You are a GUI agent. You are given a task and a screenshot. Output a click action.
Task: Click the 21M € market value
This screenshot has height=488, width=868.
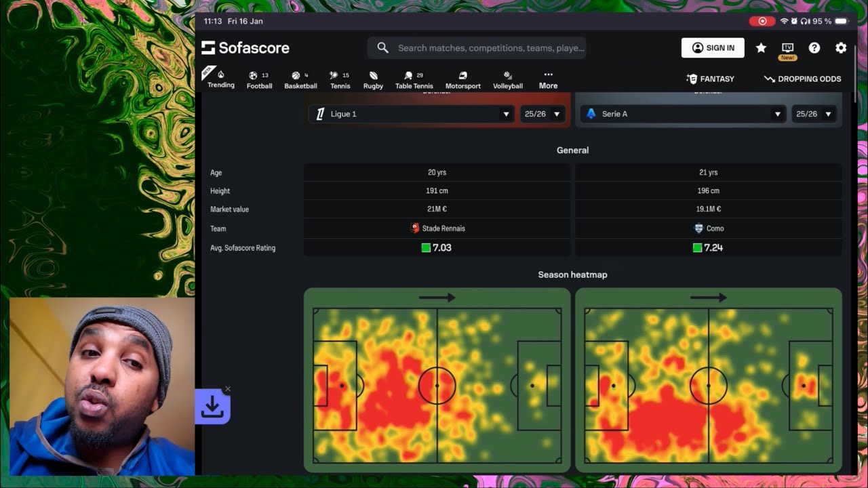(x=437, y=209)
